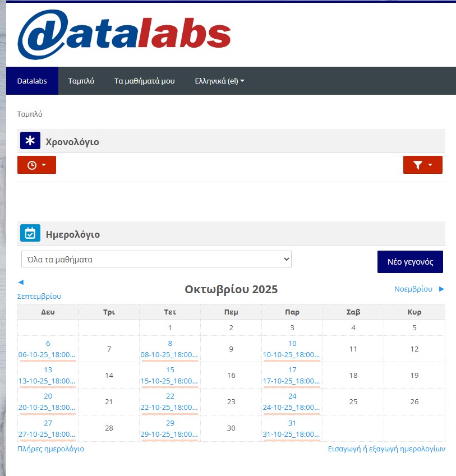This screenshot has width=456, height=476.
Task: Click 'Εισαγωγή ή εξαγωγή ημερολογίων' link
Action: click(386, 449)
